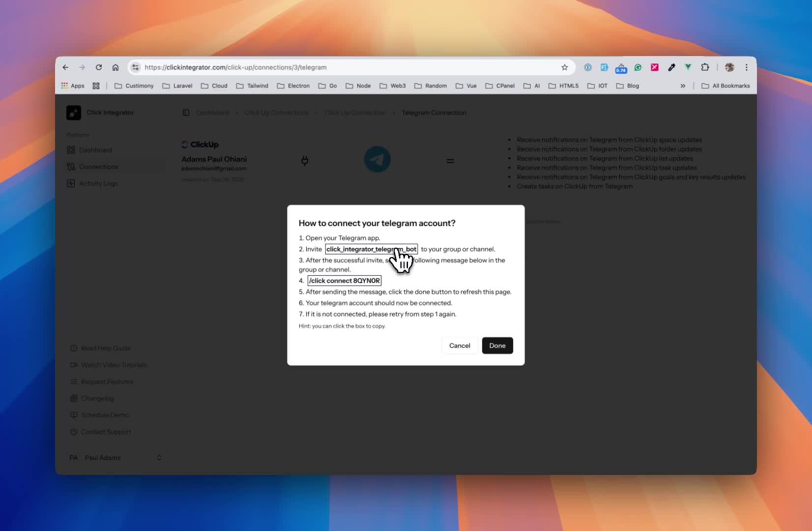Open the Cloud bookmarks folder
The image size is (812, 531).
pos(214,86)
